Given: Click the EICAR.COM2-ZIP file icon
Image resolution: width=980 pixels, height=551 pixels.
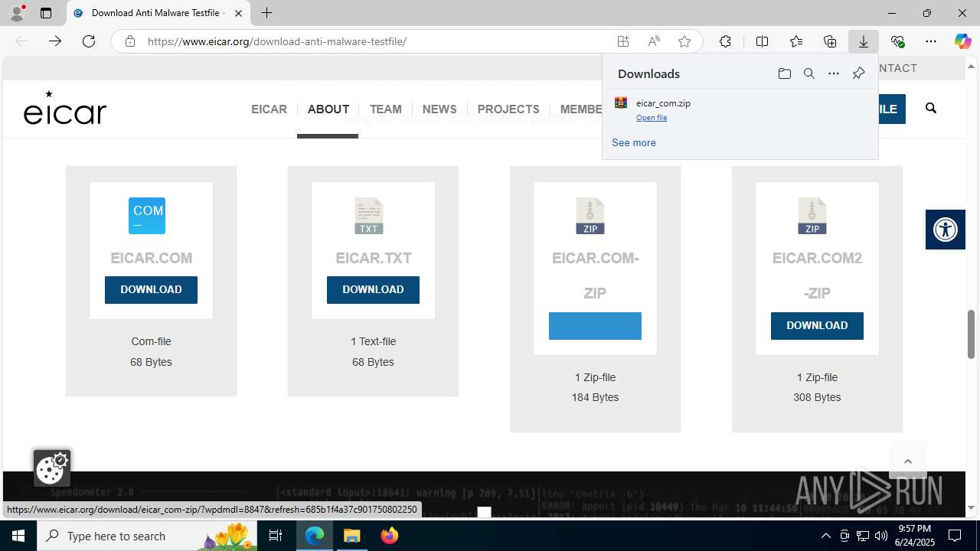Looking at the screenshot, I should click(812, 216).
